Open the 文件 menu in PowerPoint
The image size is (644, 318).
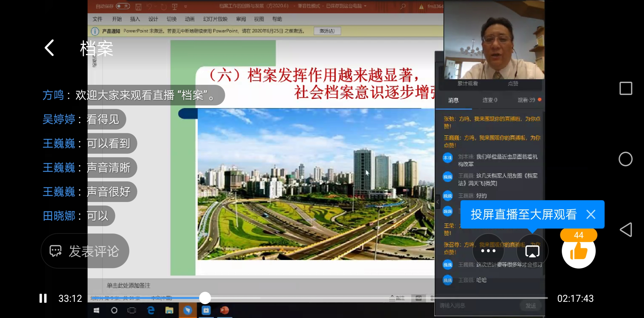pyautogui.click(x=97, y=19)
